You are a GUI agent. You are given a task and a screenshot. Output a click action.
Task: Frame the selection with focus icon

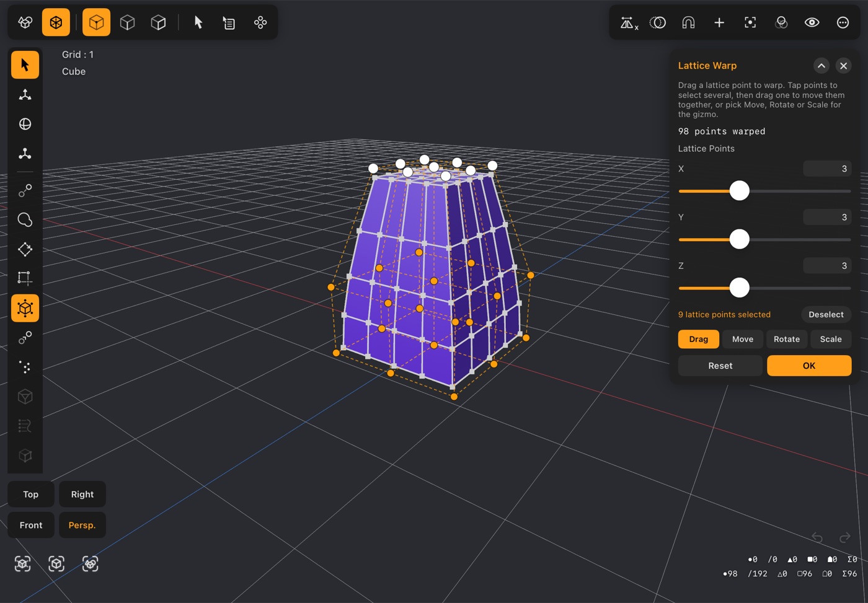click(750, 23)
